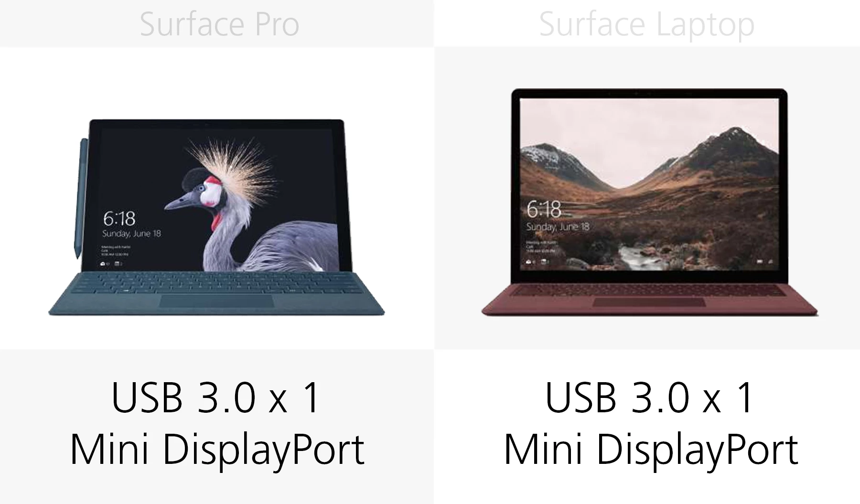Click the burgundy Surface Laptop trackpad
This screenshot has height=504, width=860.
point(649,302)
